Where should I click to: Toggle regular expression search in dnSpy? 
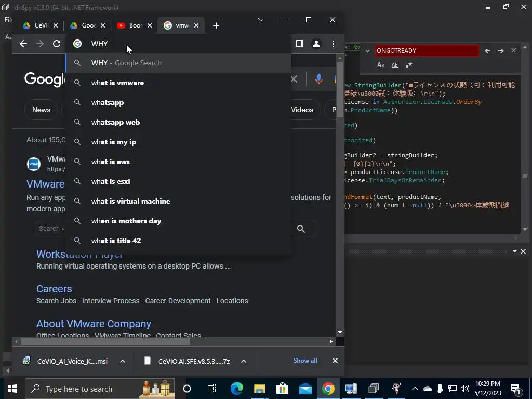click(409, 64)
